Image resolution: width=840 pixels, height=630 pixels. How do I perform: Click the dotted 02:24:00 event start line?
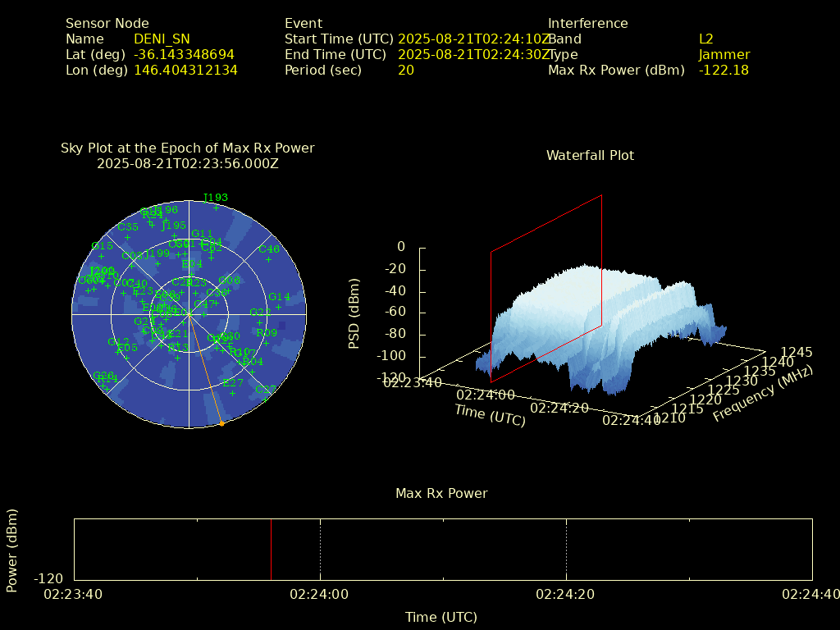tap(320, 550)
